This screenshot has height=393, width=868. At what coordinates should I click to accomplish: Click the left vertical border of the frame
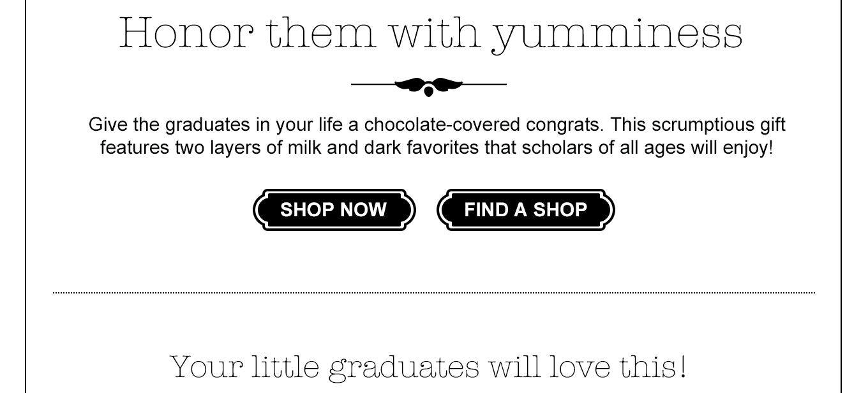click(26, 191)
